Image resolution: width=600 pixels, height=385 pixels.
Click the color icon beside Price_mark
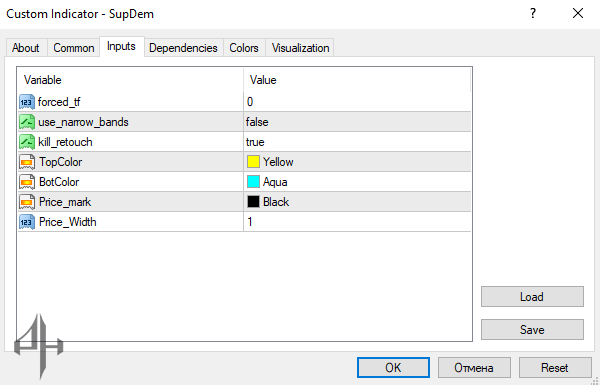(26, 202)
